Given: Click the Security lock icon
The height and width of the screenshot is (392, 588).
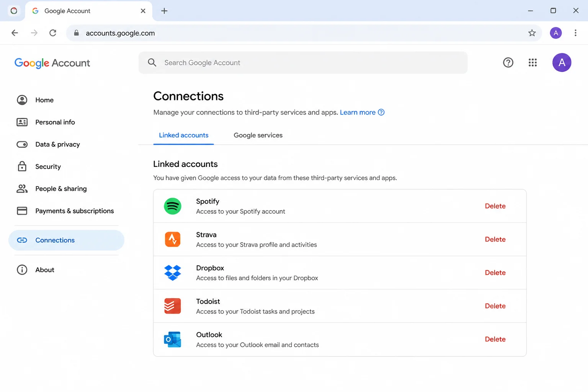Looking at the screenshot, I should click(x=22, y=166).
